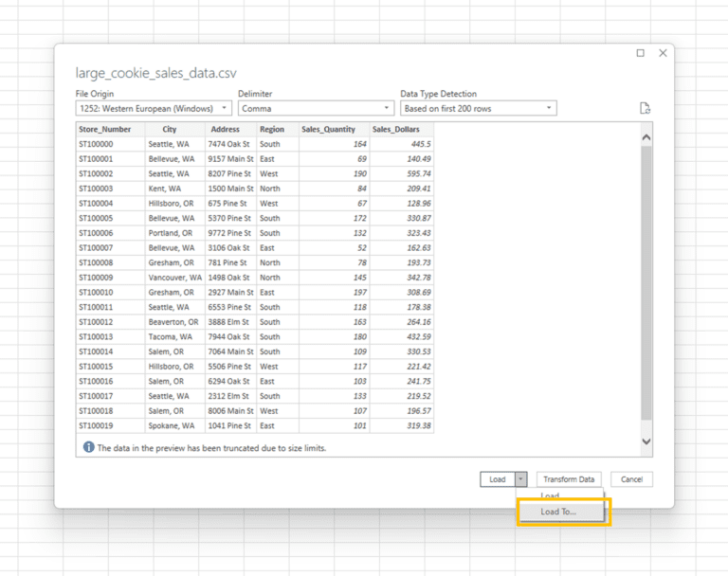
Task: Click the info icon beside truncated message
Action: click(x=88, y=447)
